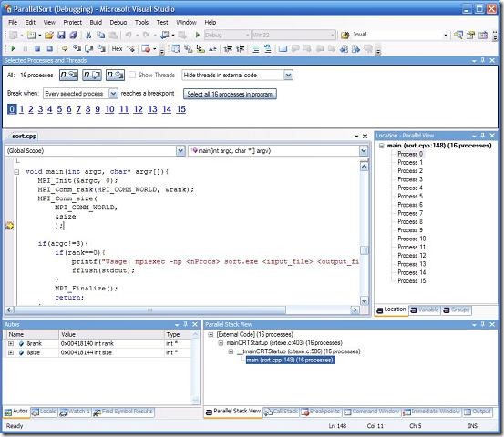
Task: Open Every selected process dropdown
Action: [x=113, y=94]
